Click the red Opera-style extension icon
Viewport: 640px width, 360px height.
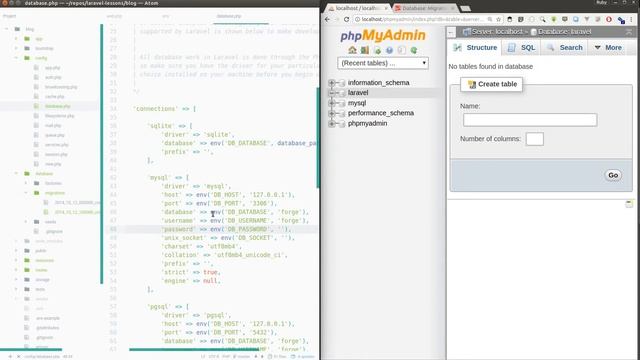click(x=609, y=19)
